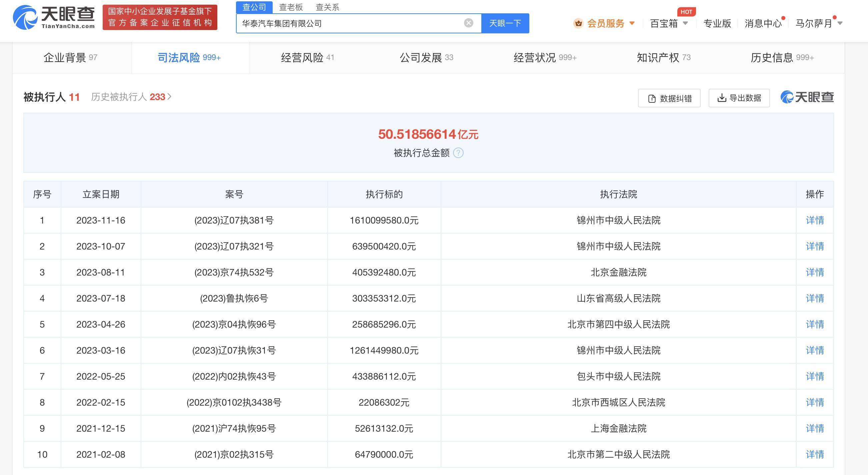Expand 历史被执行人 233 chevron
This screenshot has height=475, width=868.
point(169,97)
